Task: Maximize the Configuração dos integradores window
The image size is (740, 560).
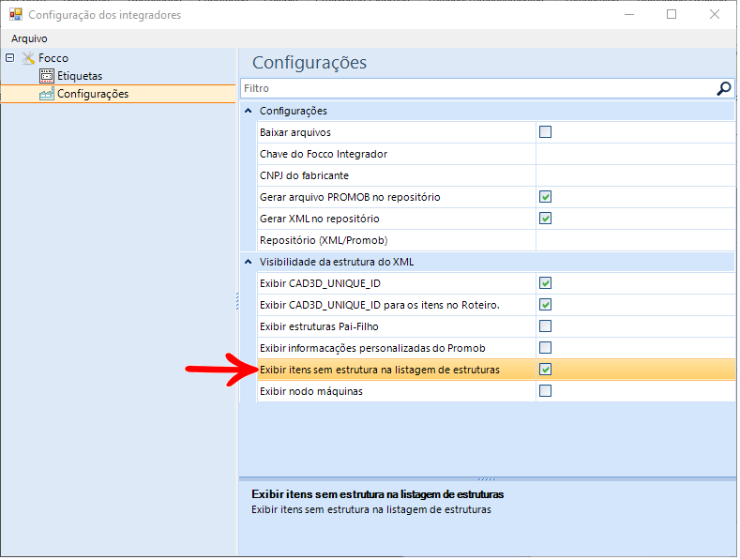Action: (672, 15)
